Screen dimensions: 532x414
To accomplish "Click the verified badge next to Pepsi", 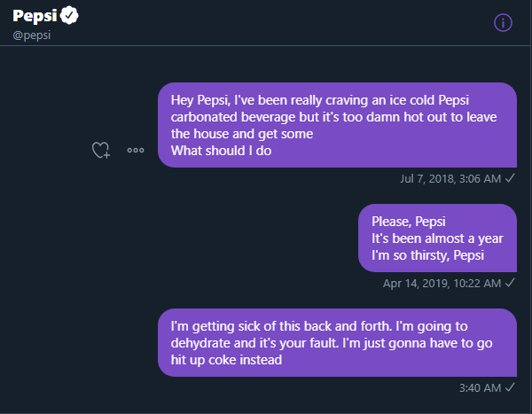I will [x=69, y=16].
